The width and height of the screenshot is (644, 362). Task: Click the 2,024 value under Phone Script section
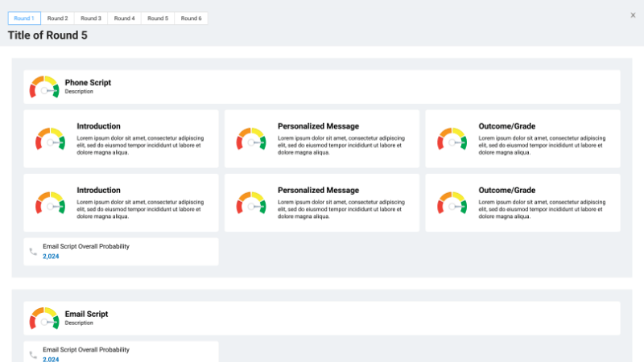[51, 257]
